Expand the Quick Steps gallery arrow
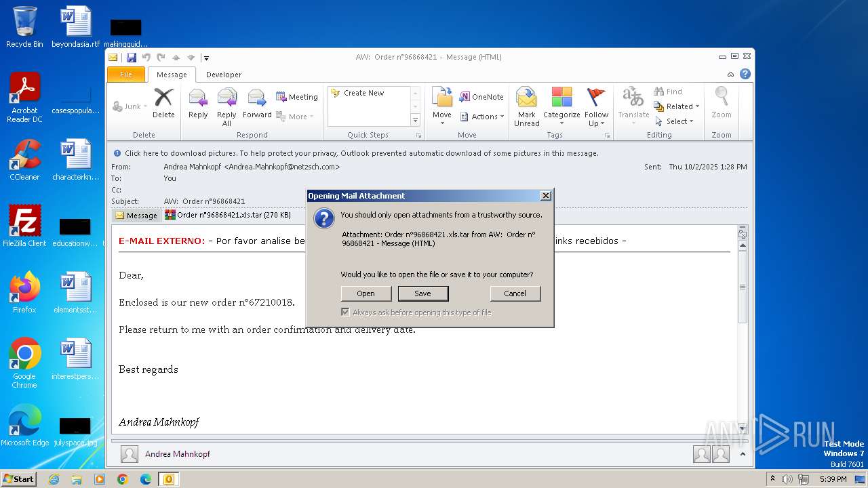 coord(416,121)
